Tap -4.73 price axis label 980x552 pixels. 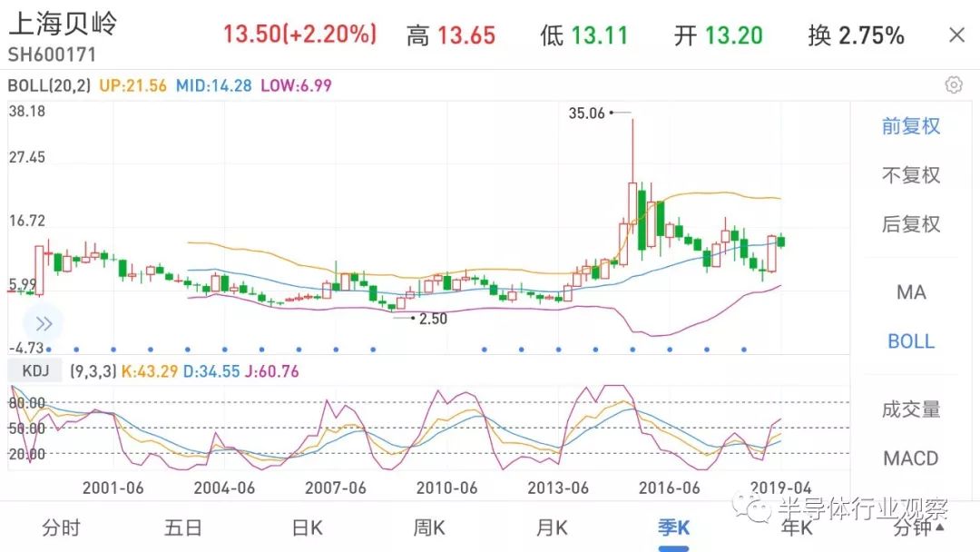point(26,348)
